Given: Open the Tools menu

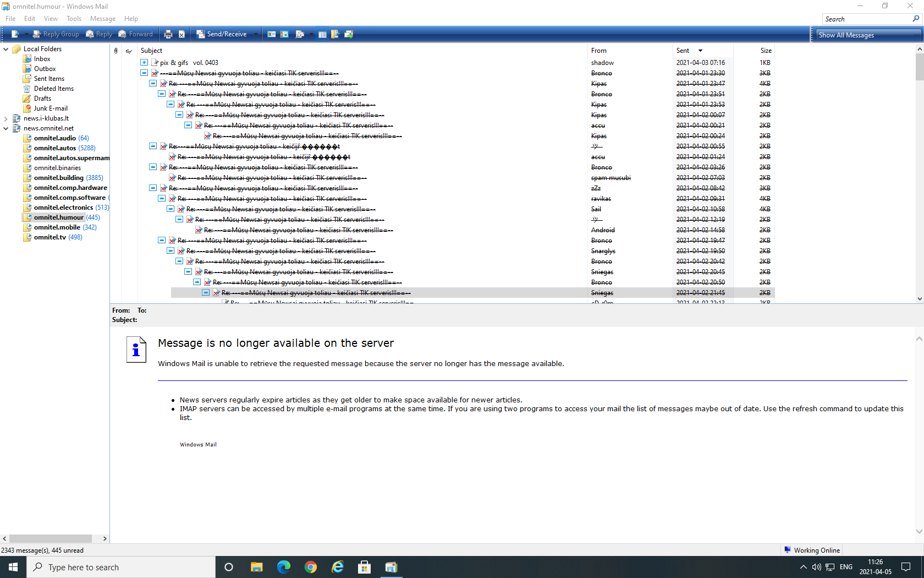Looking at the screenshot, I should [74, 19].
